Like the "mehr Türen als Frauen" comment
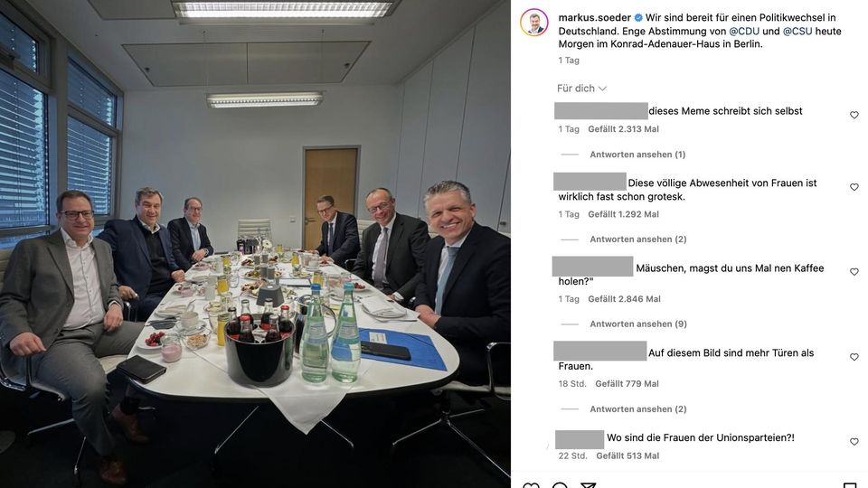The height and width of the screenshot is (488, 868). (854, 357)
